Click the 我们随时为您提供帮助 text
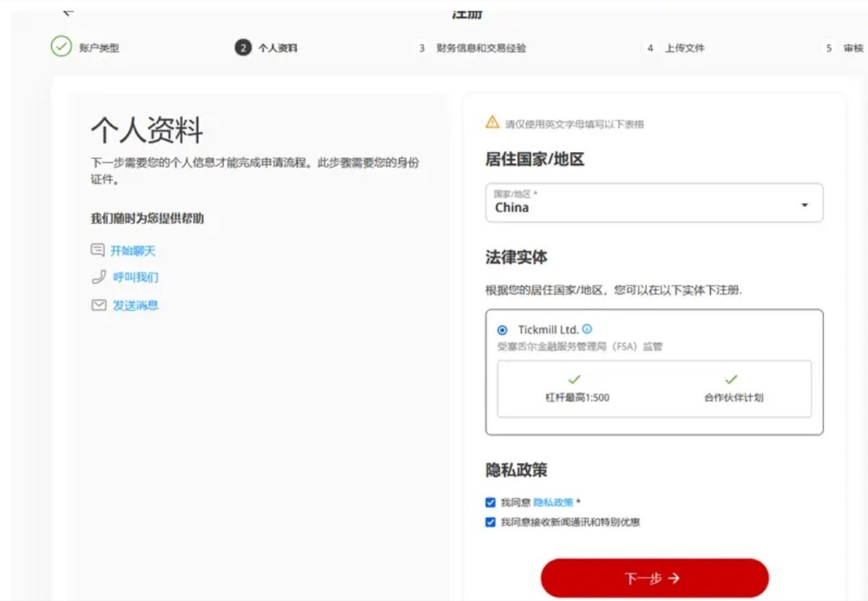Viewport: 868px width, 601px height. pyautogui.click(x=148, y=218)
